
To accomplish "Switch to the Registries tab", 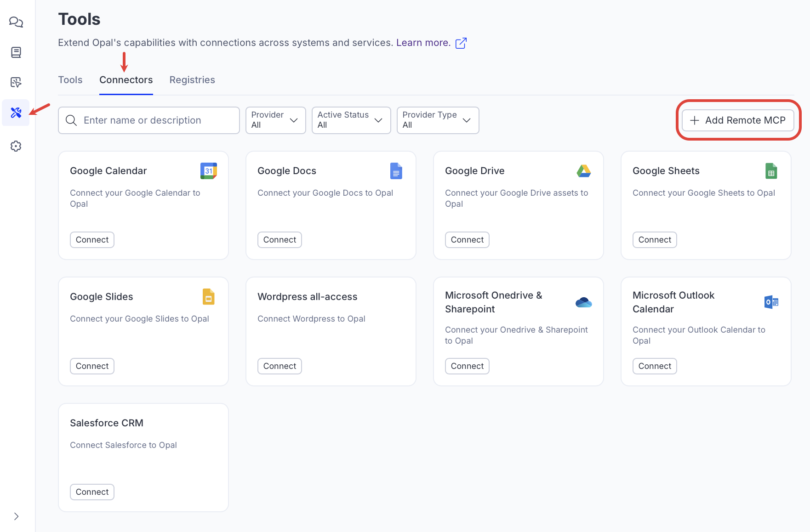I will (192, 79).
